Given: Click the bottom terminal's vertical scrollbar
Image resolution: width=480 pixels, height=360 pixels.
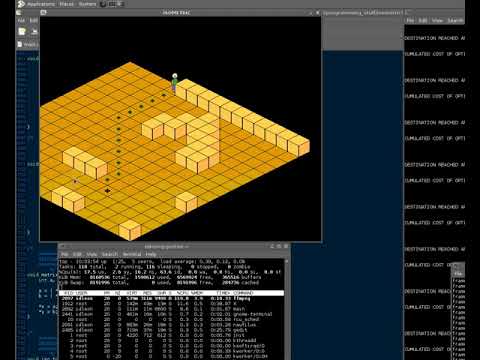Looking at the screenshot, I should click(x=287, y=309).
